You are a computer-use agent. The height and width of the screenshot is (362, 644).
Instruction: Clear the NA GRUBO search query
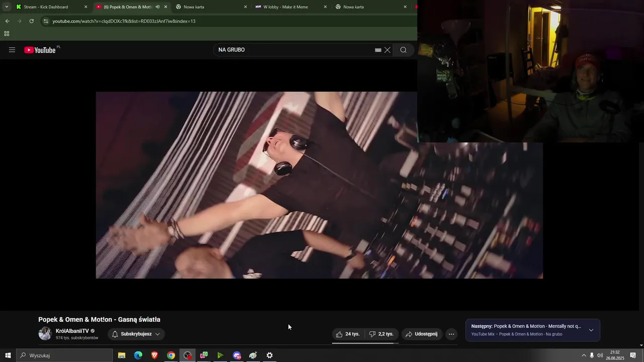coord(387,50)
